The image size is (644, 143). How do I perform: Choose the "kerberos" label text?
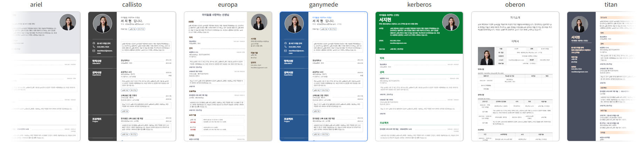[x=419, y=5]
